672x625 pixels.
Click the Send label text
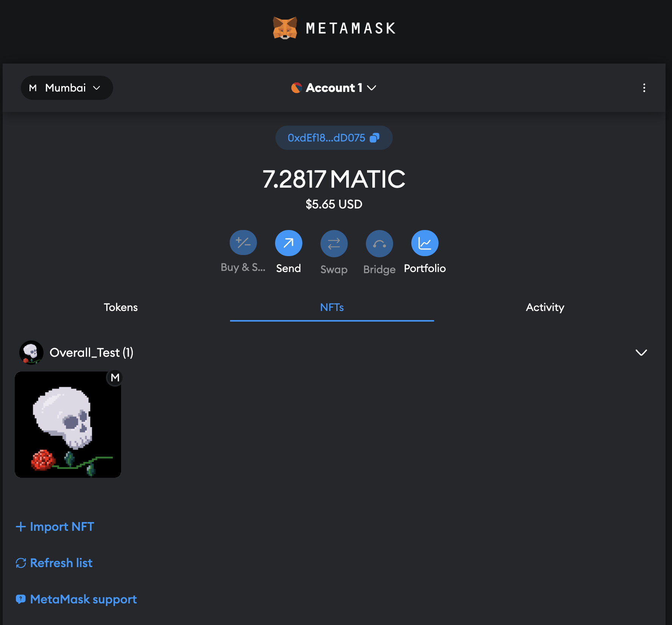(x=289, y=268)
